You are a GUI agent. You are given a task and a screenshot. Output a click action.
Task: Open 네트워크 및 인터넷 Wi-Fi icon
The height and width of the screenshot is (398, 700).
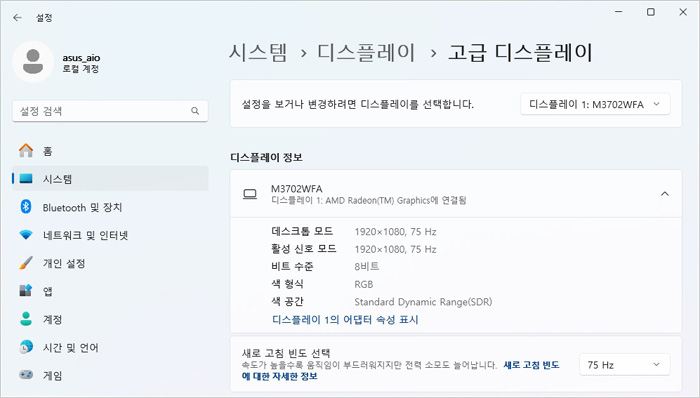pos(26,235)
